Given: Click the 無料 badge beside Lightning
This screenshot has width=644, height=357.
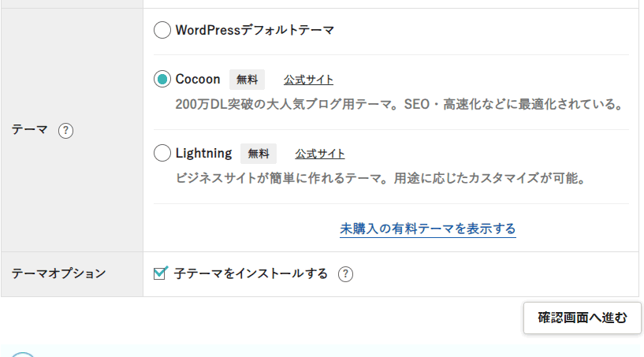Looking at the screenshot, I should (x=259, y=154).
